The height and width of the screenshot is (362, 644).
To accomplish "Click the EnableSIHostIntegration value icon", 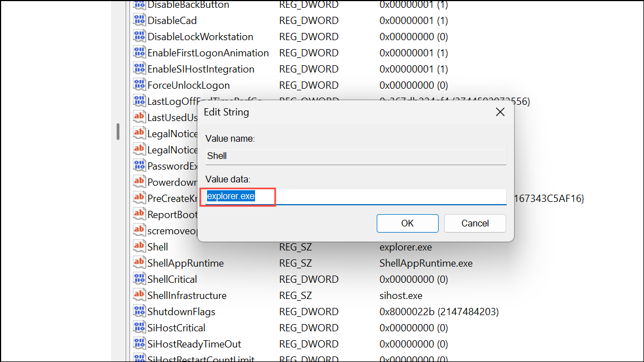I will tap(139, 69).
